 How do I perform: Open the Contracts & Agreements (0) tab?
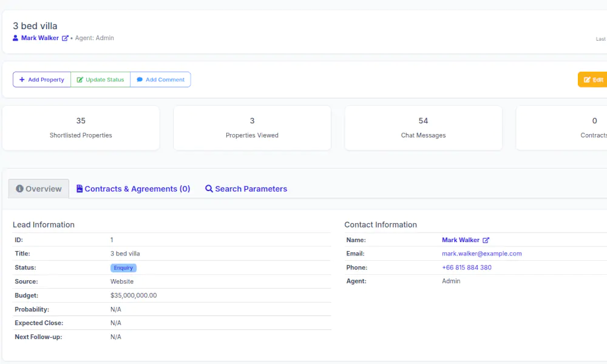pos(137,189)
